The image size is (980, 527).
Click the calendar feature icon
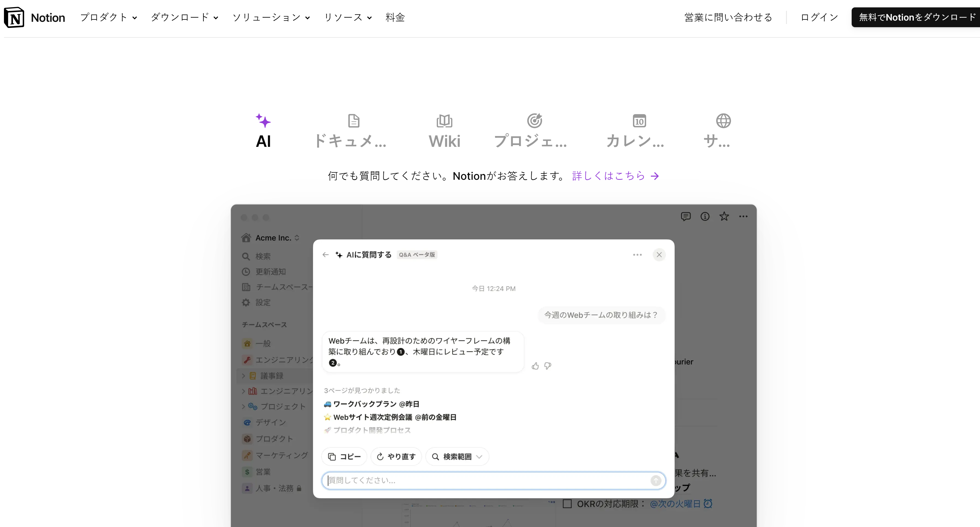click(639, 121)
